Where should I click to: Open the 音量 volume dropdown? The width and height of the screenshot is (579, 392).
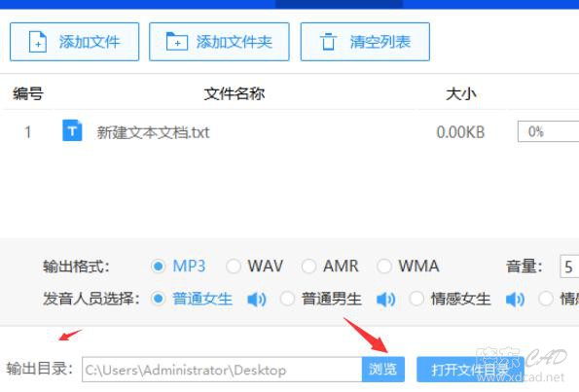click(x=569, y=267)
